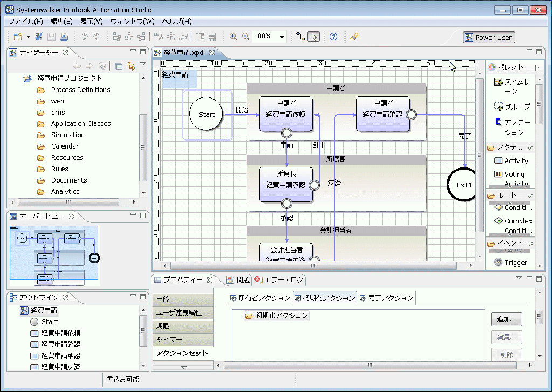This screenshot has width=552, height=392.
Task: Select the Complex Conditional palette tool
Action: [x=513, y=226]
